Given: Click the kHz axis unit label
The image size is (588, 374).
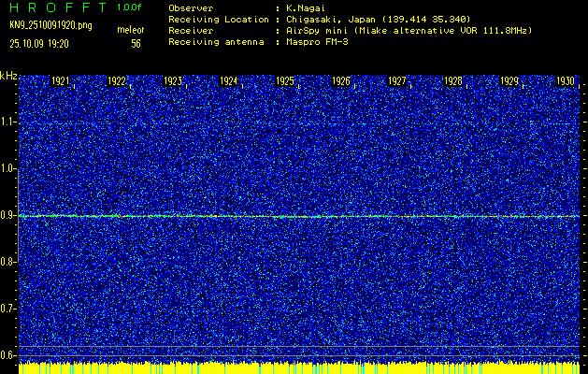Looking at the screenshot, I should (8, 76).
